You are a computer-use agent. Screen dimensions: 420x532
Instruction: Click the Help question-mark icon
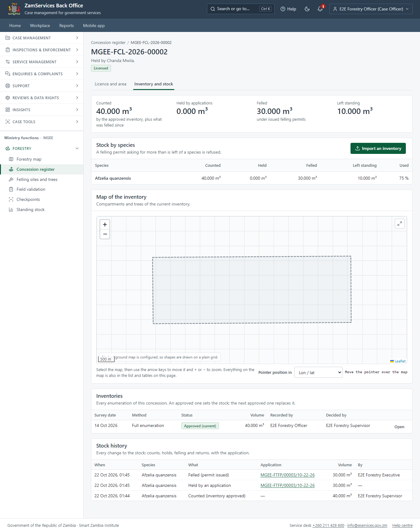coord(283,9)
